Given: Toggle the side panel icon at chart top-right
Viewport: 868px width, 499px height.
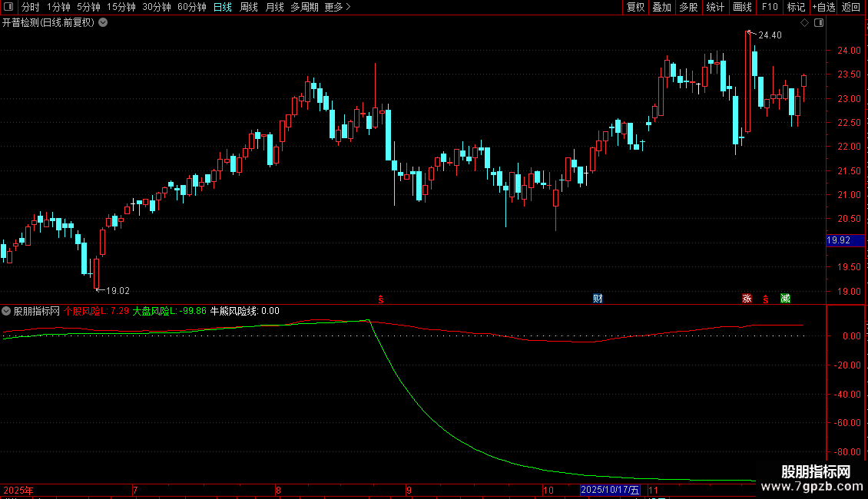Looking at the screenshot, I should coord(819,23).
